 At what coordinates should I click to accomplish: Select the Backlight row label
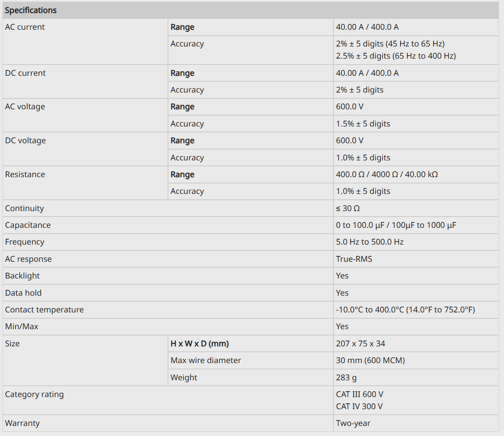tap(22, 276)
